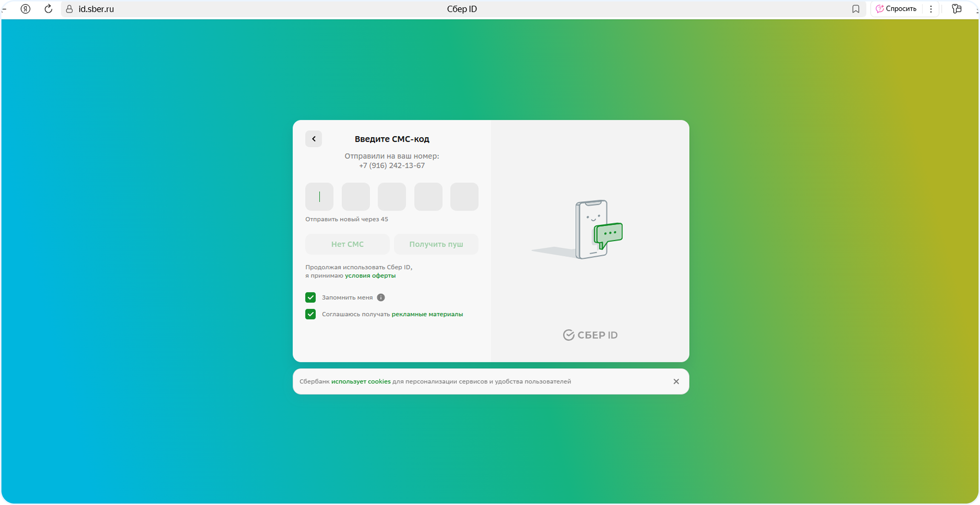Reload the Sber ID page
The image size is (980, 505).
click(48, 9)
